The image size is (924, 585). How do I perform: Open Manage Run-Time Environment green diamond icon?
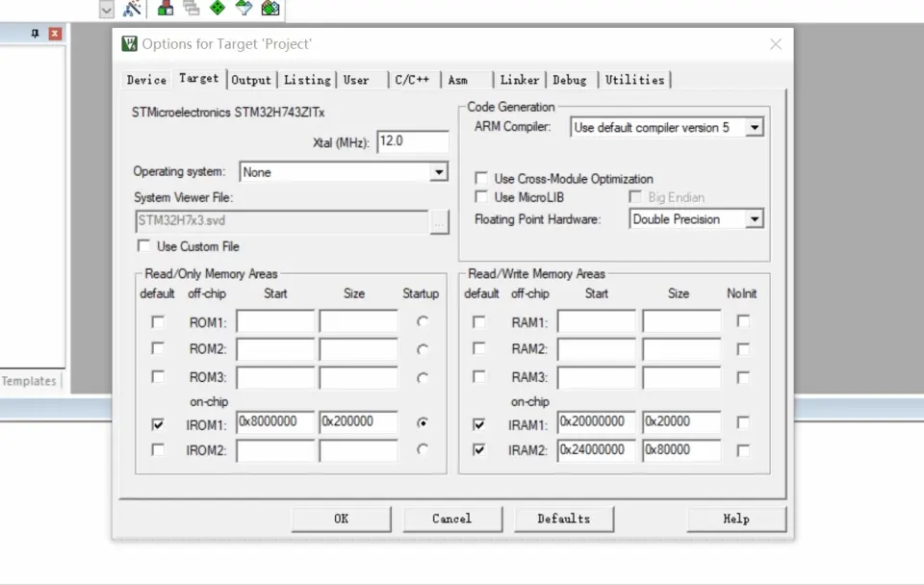tap(218, 8)
